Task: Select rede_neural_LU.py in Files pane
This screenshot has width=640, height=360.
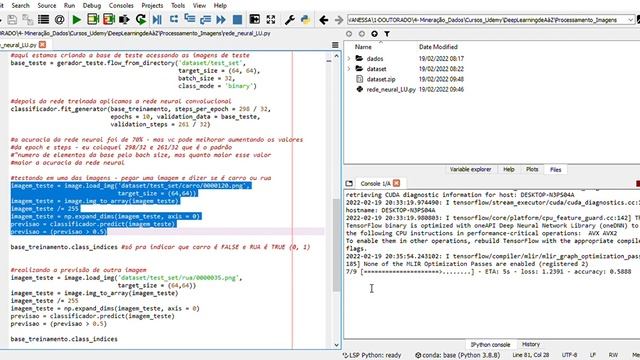Action: [x=391, y=89]
